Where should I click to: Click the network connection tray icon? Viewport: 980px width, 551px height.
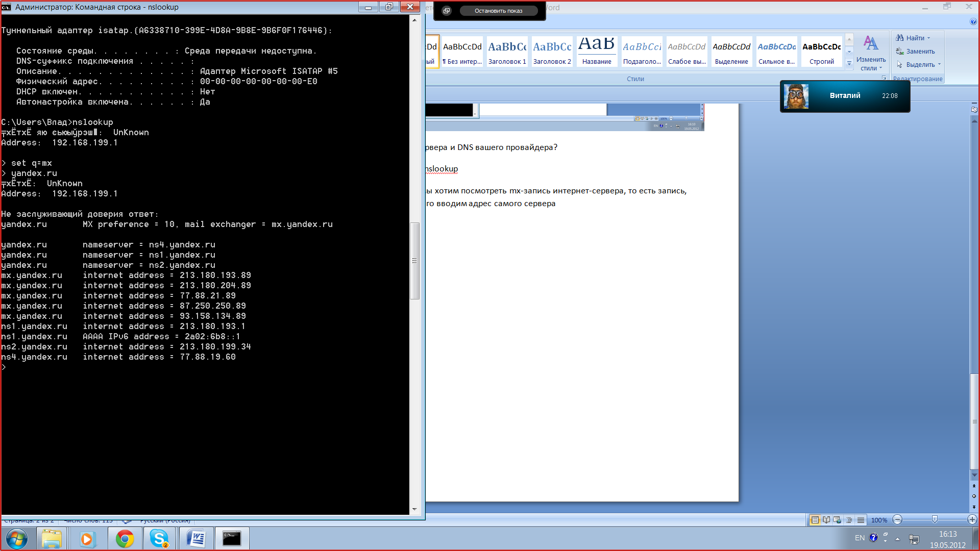point(914,539)
